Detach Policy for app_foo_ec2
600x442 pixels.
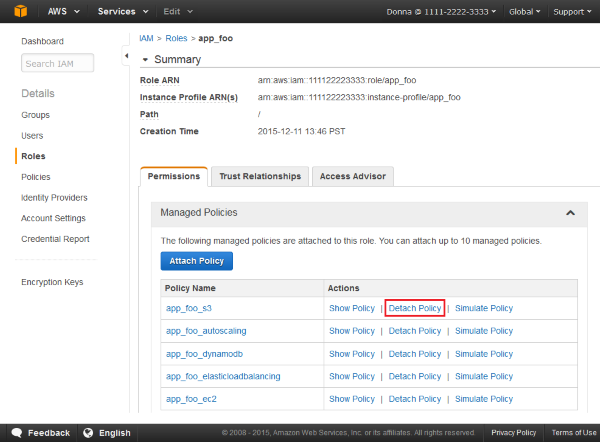coord(415,399)
